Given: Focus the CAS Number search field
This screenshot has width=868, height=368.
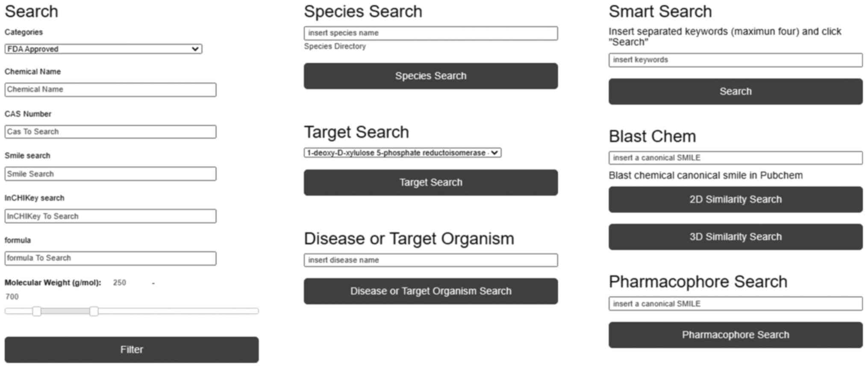Looking at the screenshot, I should 110,132.
